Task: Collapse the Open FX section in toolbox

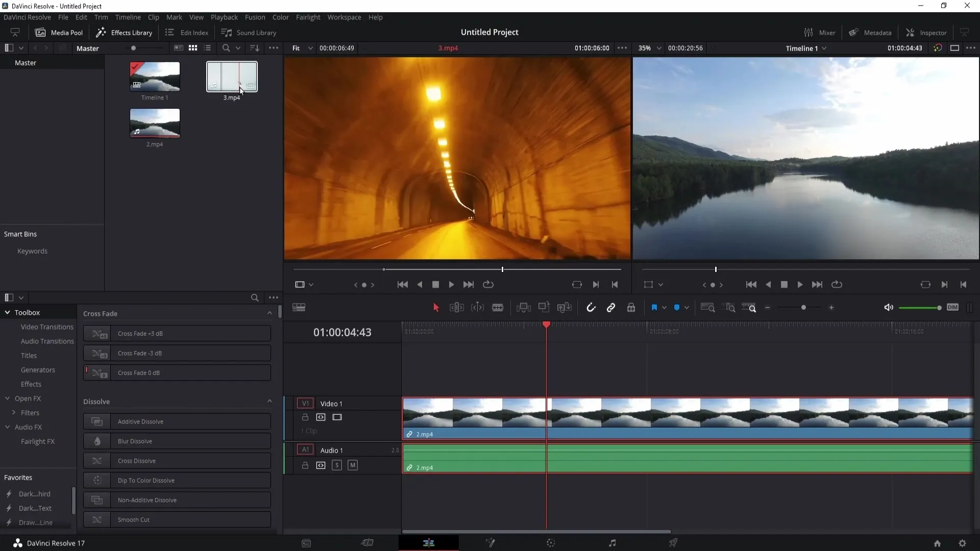Action: point(7,398)
